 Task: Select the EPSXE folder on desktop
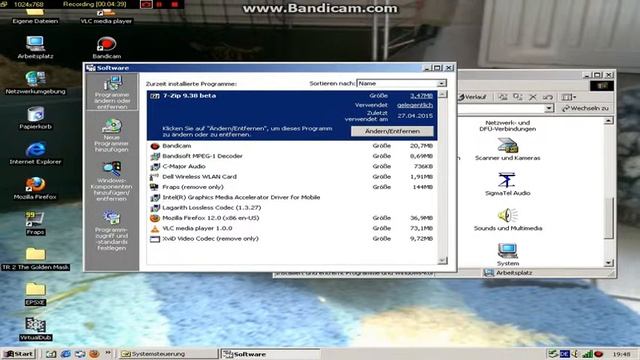pos(36,294)
